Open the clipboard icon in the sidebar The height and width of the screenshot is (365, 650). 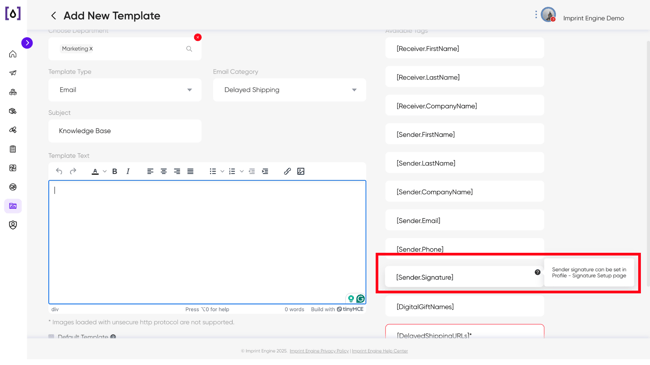(13, 149)
